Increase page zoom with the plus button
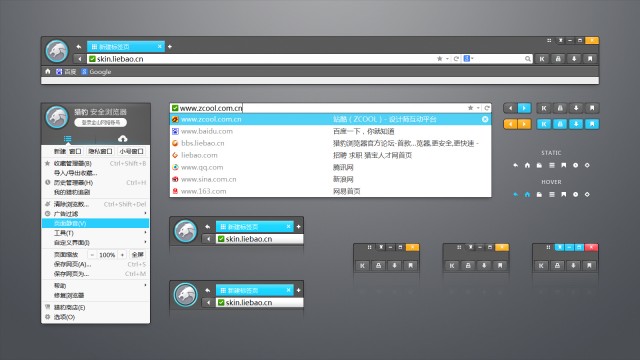The width and height of the screenshot is (640, 360). coord(122,255)
